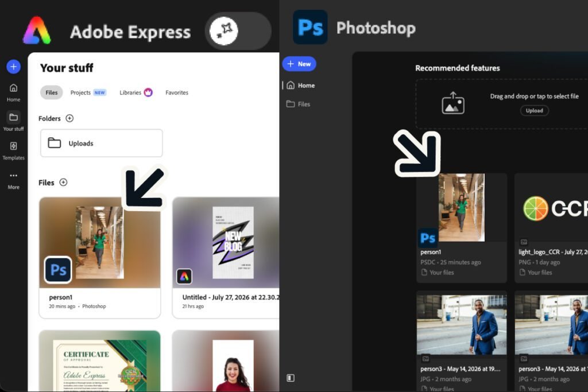This screenshot has height=392, width=588.
Task: Click 'person3 - May 14, 2026 at 19...' name
Action: pyautogui.click(x=460, y=369)
